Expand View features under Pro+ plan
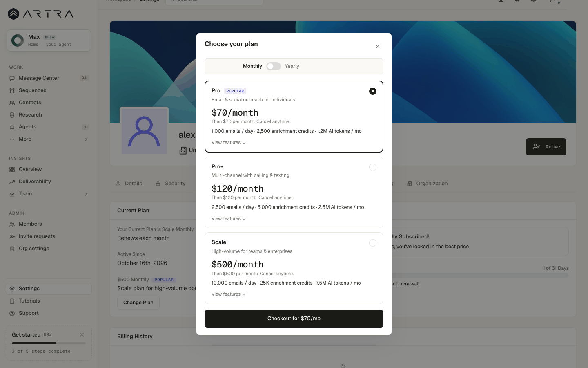Screen dimensions: 588x368 coord(228,218)
